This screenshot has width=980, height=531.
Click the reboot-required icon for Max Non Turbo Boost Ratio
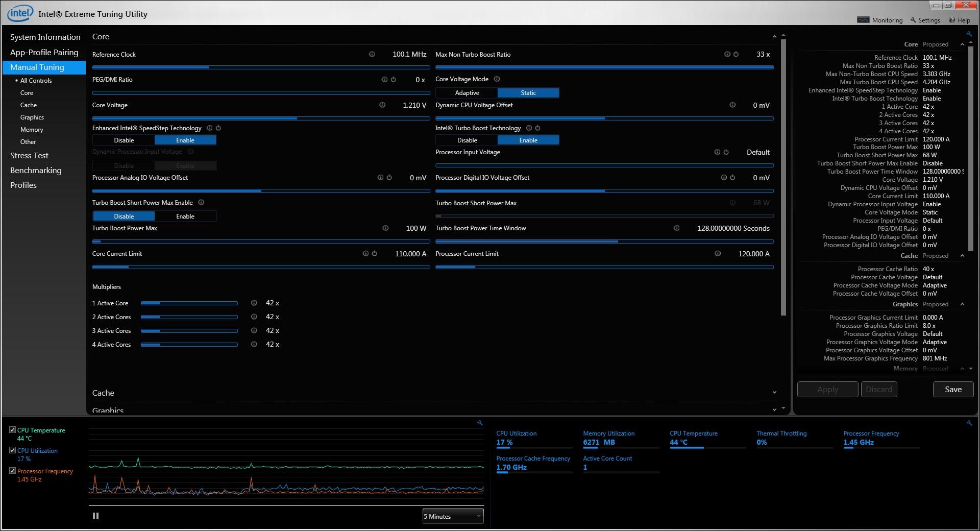pos(736,54)
